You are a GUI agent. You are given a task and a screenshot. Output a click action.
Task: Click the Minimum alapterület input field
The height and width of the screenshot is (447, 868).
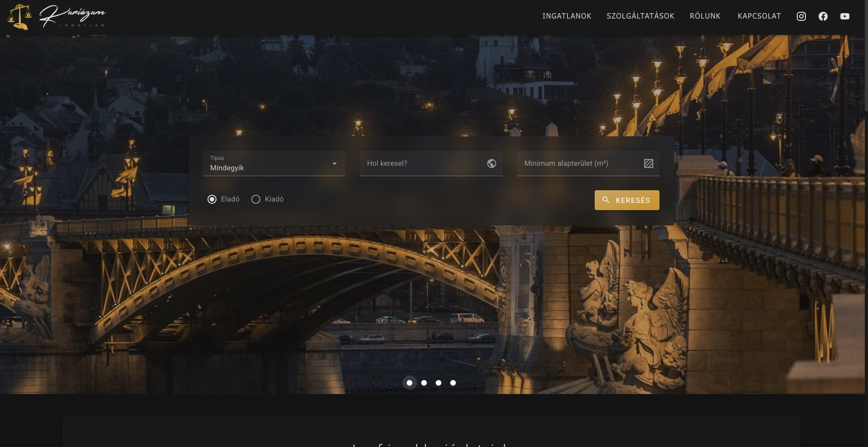click(x=580, y=163)
